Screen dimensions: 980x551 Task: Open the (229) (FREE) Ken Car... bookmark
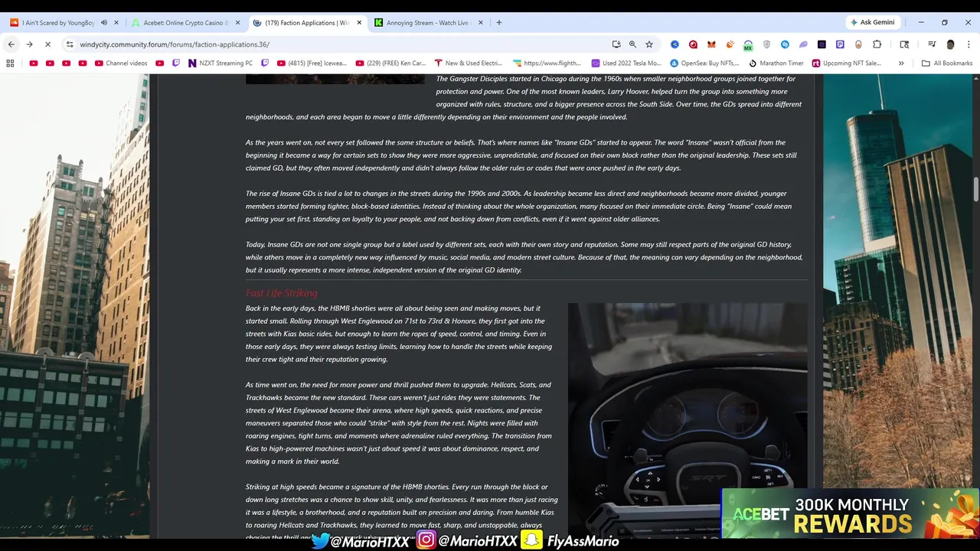tap(390, 63)
